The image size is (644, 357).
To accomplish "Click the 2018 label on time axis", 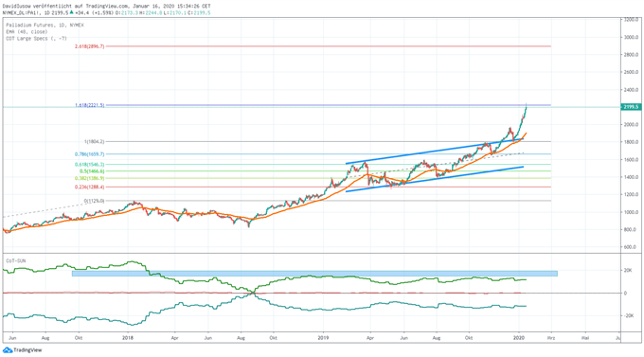I will 128,338.
